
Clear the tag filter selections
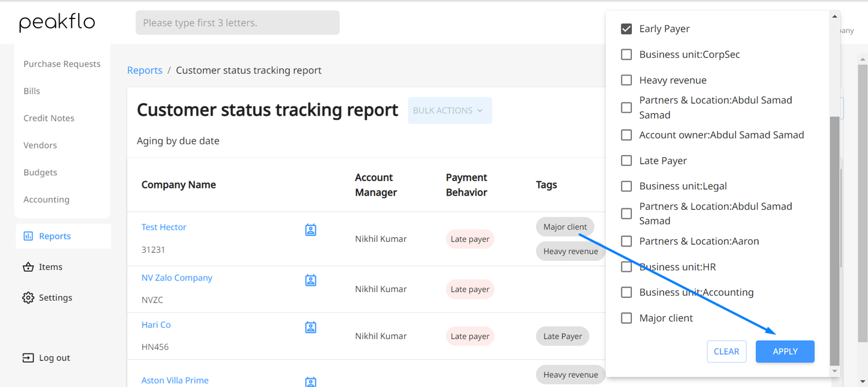(726, 351)
